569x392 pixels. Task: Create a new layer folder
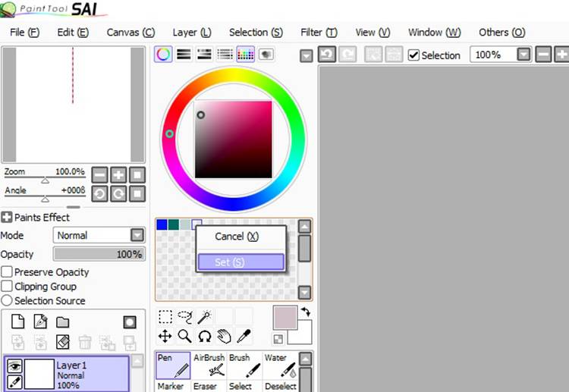(x=62, y=321)
